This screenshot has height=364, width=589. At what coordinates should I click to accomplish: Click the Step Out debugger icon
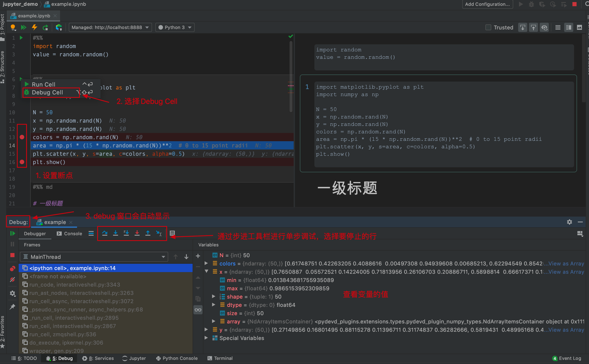[x=148, y=233]
